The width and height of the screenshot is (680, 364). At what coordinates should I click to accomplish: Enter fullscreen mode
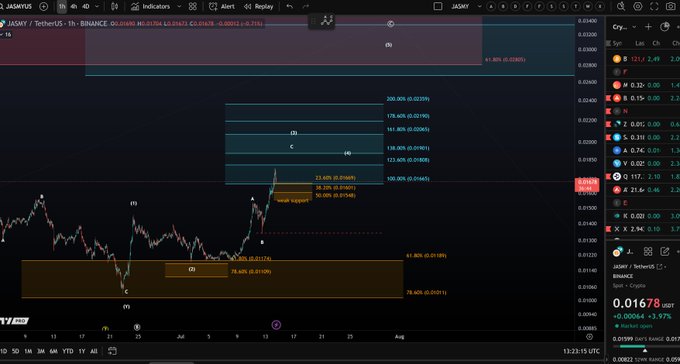[655, 7]
